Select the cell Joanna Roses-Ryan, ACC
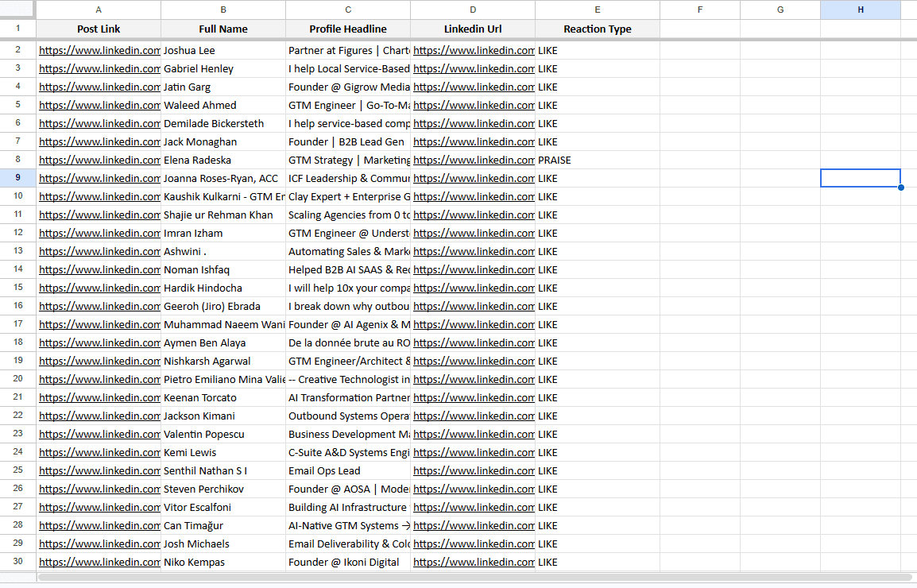The height and width of the screenshot is (588, 917). [x=223, y=178]
